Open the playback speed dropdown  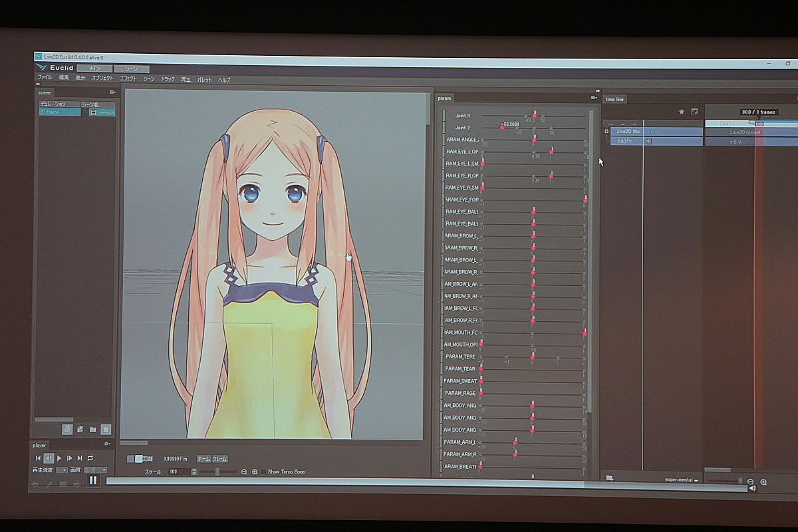(62, 469)
